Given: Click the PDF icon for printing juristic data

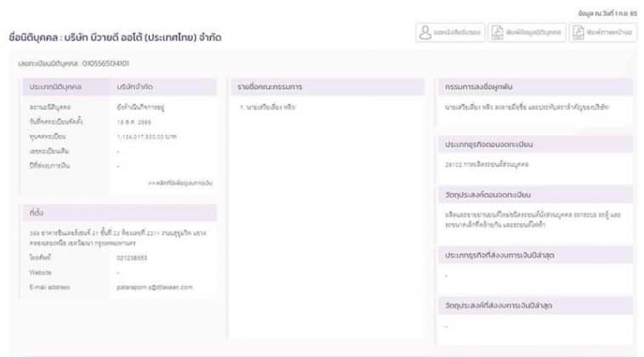Looking at the screenshot, I should (x=498, y=32).
